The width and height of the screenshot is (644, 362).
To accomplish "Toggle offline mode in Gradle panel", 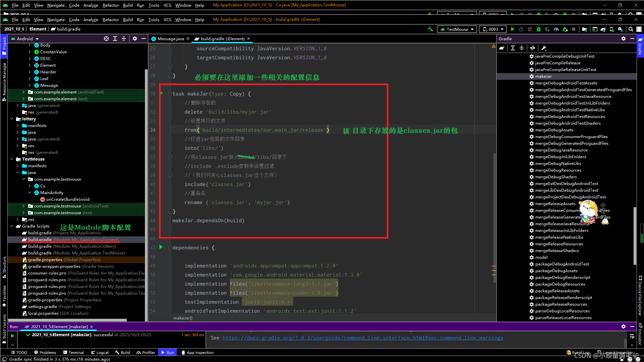I will [533, 48].
